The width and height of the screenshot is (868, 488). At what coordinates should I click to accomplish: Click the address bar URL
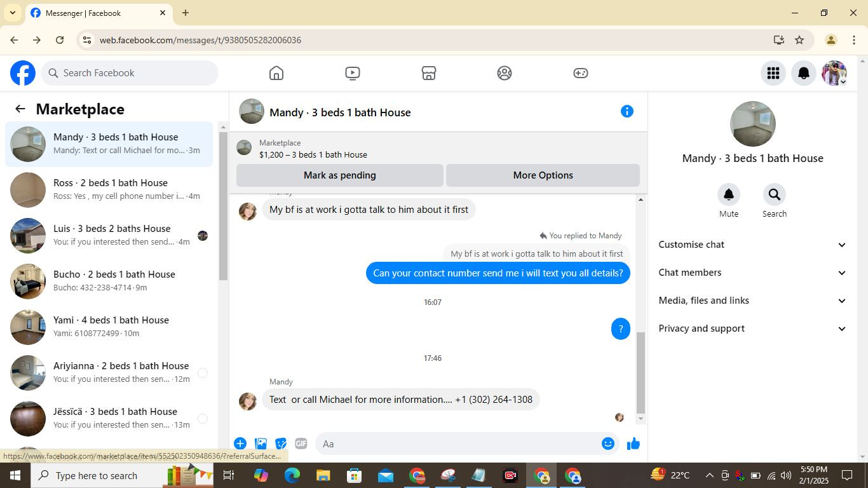coord(200,40)
